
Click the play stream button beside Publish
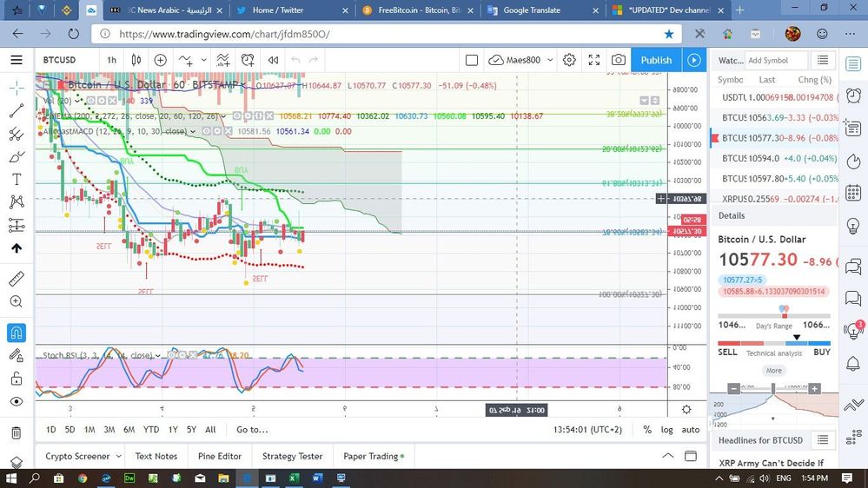pos(694,60)
